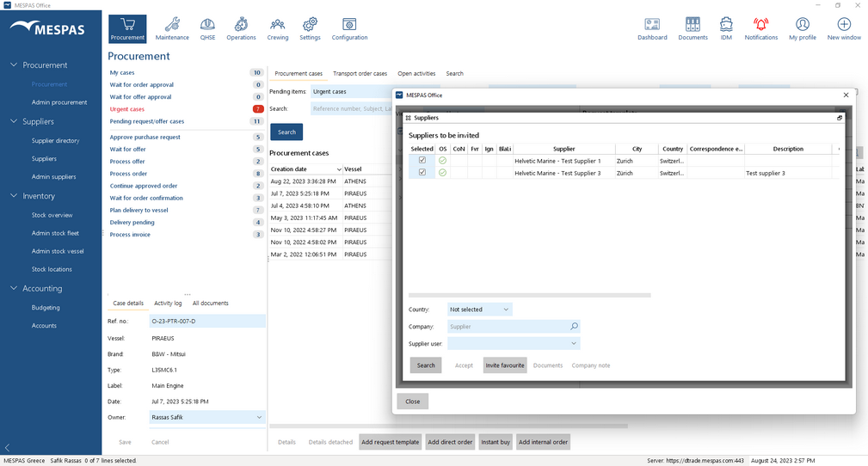Open the Configuration module
868x466 pixels.
349,28
